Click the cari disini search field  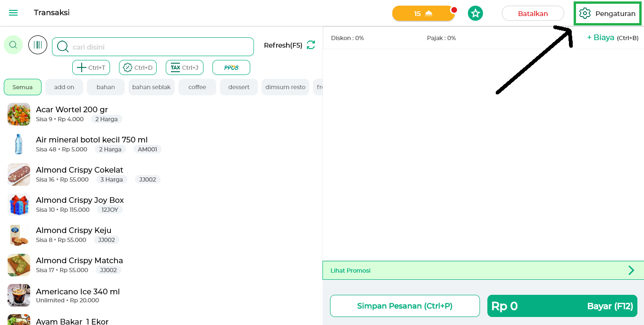tap(153, 47)
